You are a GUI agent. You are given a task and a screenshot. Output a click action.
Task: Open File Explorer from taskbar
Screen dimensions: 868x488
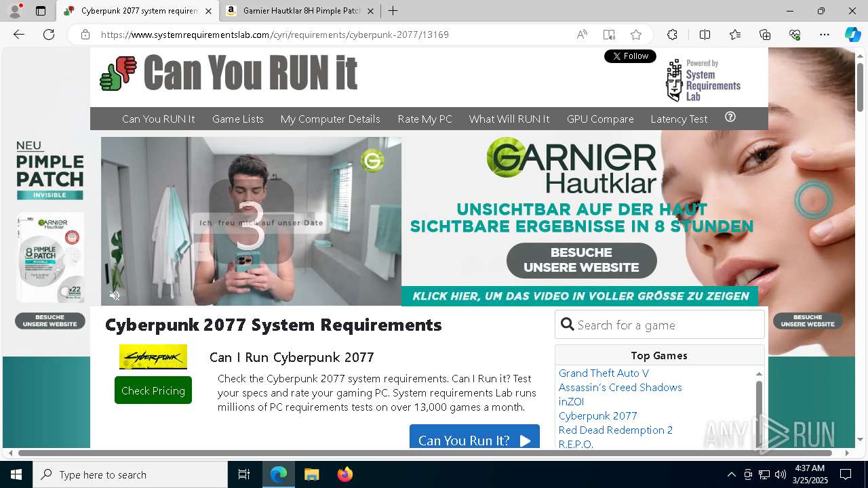311,474
